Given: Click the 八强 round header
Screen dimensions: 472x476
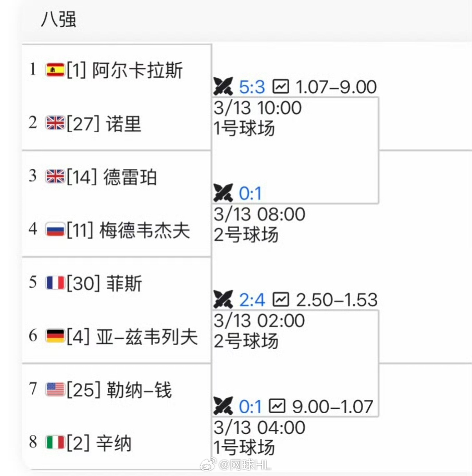Looking at the screenshot, I should (x=58, y=19).
